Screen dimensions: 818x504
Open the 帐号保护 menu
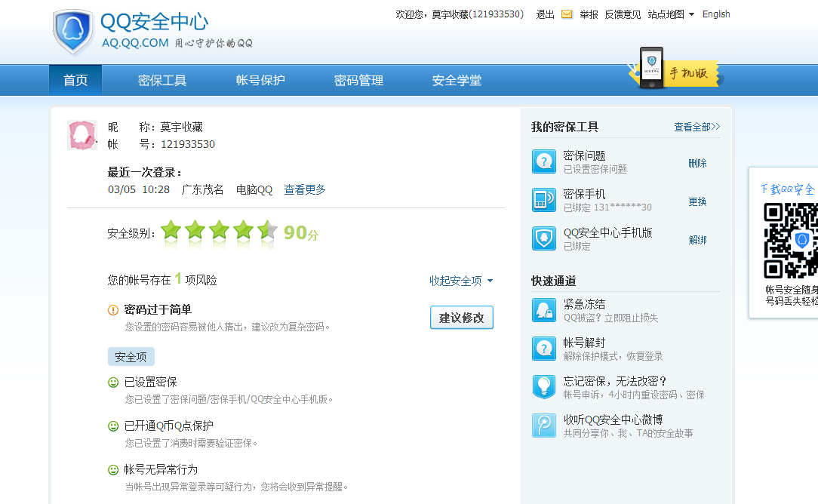pos(260,80)
